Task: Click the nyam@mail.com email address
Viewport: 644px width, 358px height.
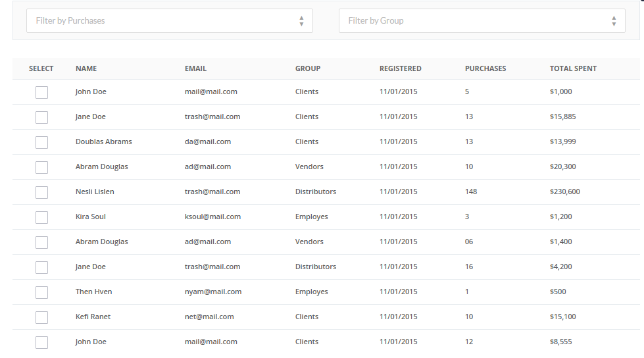Action: click(x=213, y=292)
